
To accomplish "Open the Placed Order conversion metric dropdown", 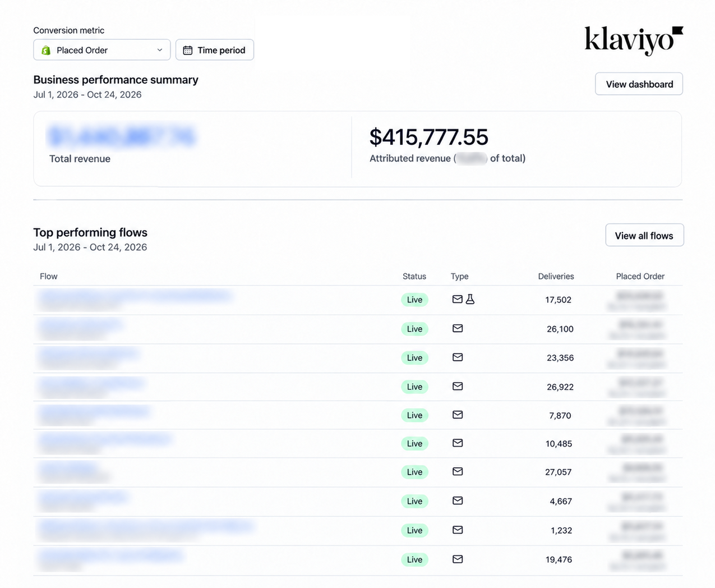I will pos(102,50).
